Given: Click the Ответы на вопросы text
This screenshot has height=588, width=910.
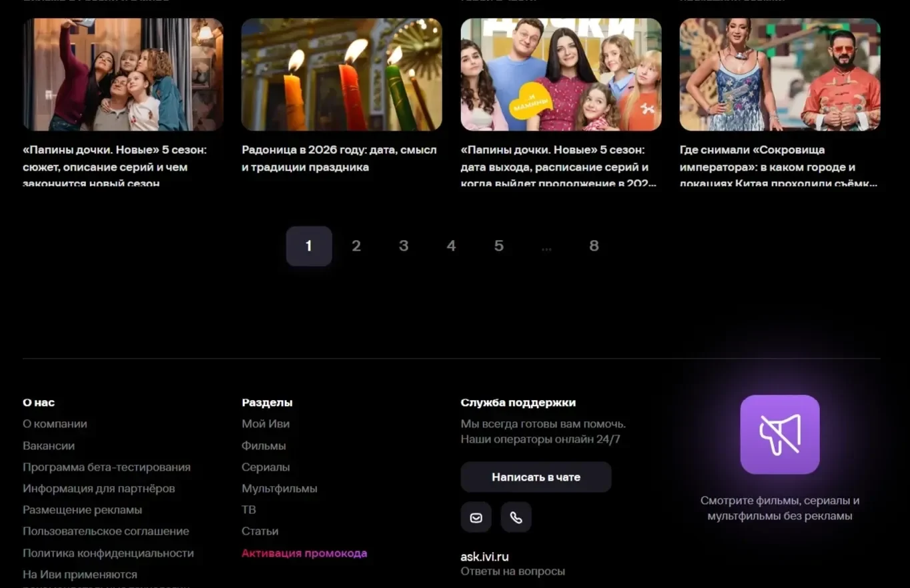Looking at the screenshot, I should (513, 571).
